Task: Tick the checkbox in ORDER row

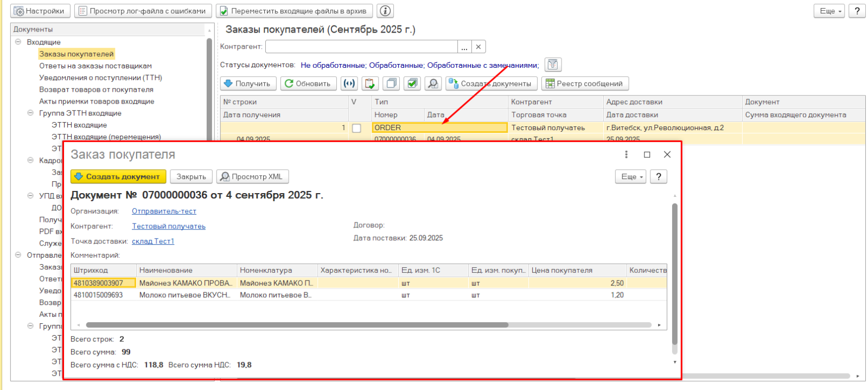Action: [356, 128]
